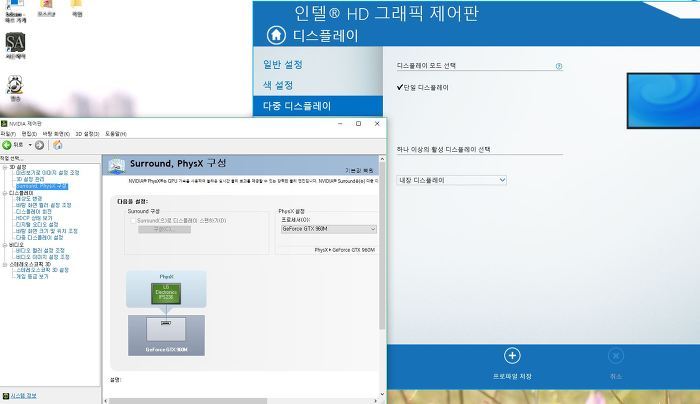The height and width of the screenshot is (404, 700).
Task: Collapse the 디스플레이 tree node
Action: click(4, 193)
